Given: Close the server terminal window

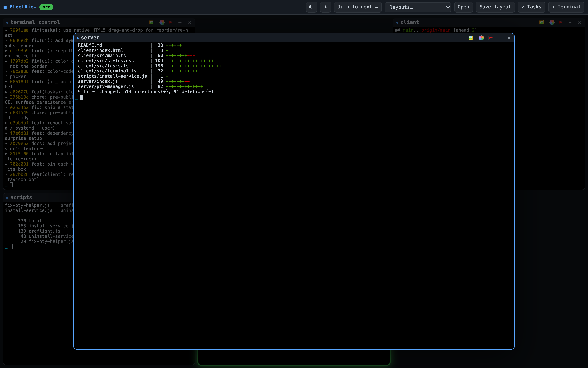Looking at the screenshot, I should click(509, 38).
